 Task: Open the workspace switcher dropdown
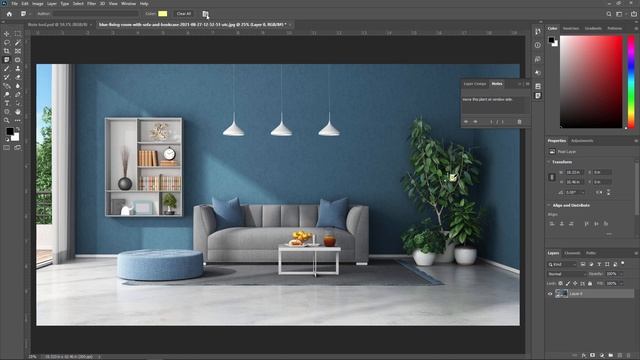coord(619,14)
